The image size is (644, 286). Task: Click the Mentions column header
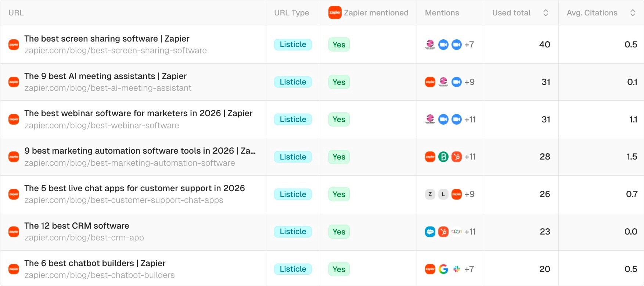point(442,13)
